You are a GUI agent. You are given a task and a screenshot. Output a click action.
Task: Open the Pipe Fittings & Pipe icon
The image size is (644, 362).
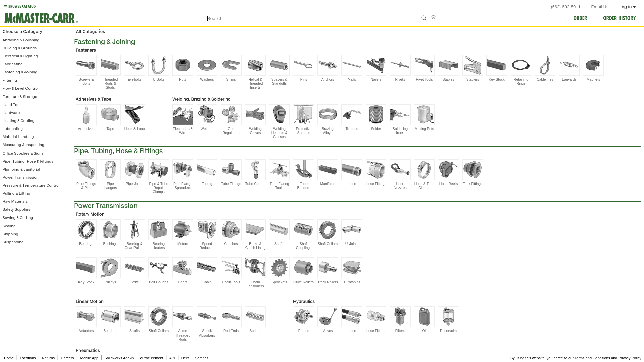click(86, 170)
